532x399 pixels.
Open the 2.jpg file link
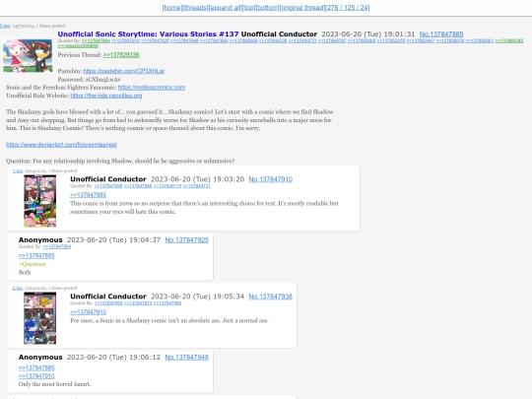pos(18,288)
